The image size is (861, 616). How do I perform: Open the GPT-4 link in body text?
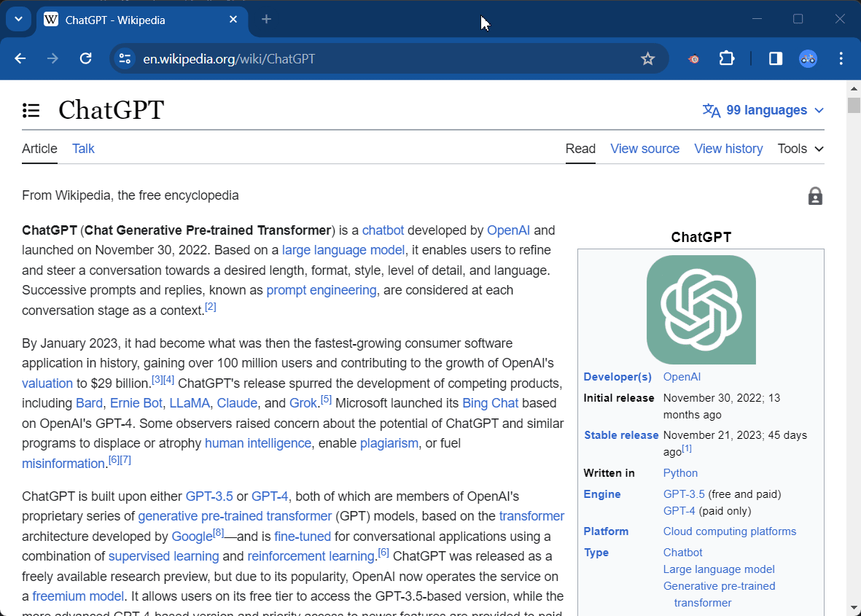point(270,496)
